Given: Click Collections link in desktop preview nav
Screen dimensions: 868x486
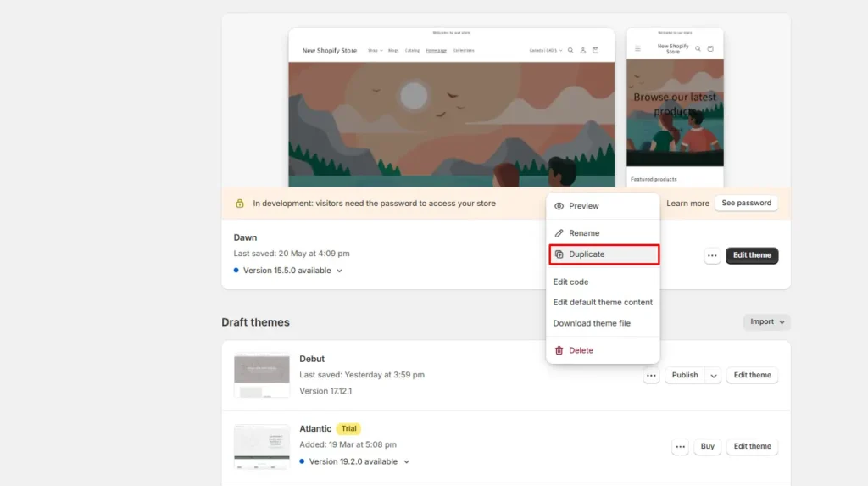Looking at the screenshot, I should [464, 50].
